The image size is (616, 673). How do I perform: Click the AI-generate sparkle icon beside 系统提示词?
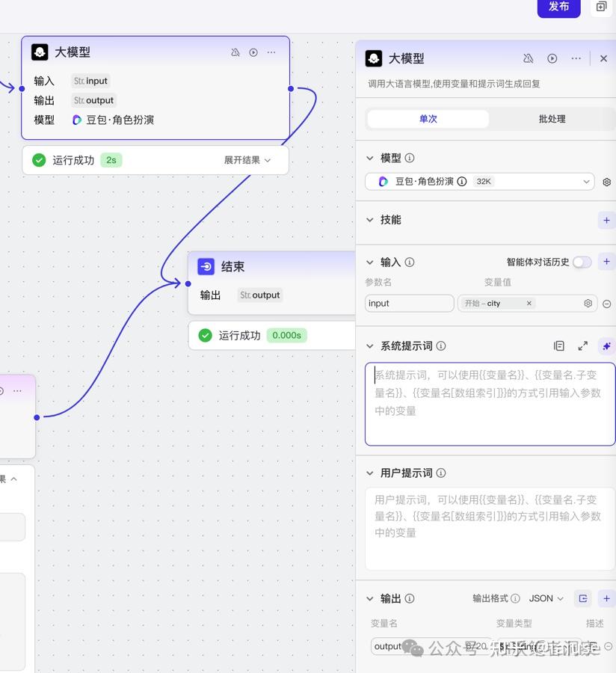(606, 345)
